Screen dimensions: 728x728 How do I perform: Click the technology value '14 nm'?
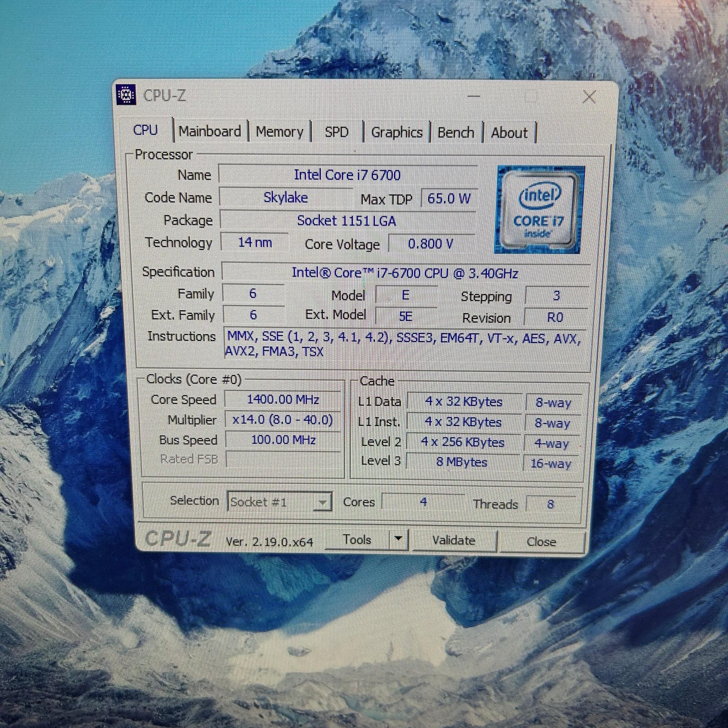(x=255, y=242)
